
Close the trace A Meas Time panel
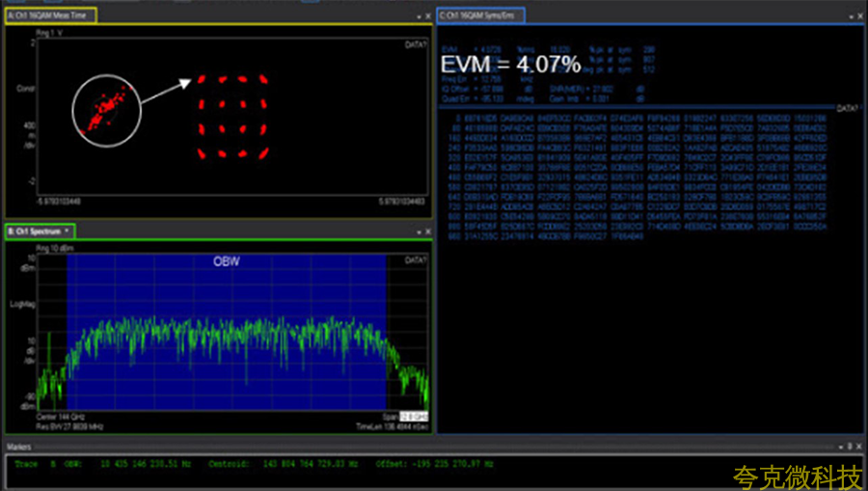coord(428,17)
